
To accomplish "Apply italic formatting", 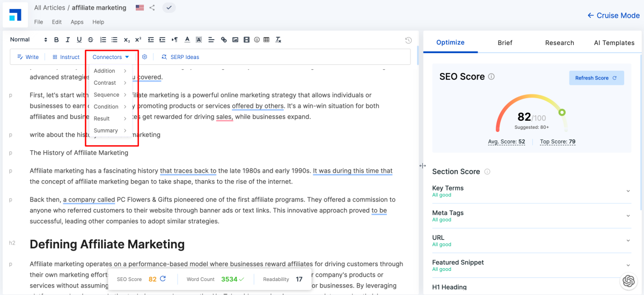I will tap(68, 40).
